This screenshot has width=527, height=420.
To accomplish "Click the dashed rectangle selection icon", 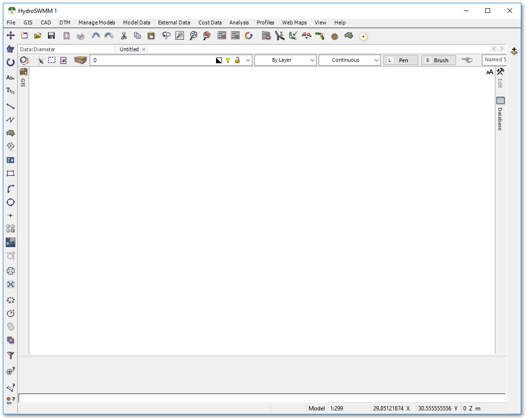I will pyautogui.click(x=52, y=60).
